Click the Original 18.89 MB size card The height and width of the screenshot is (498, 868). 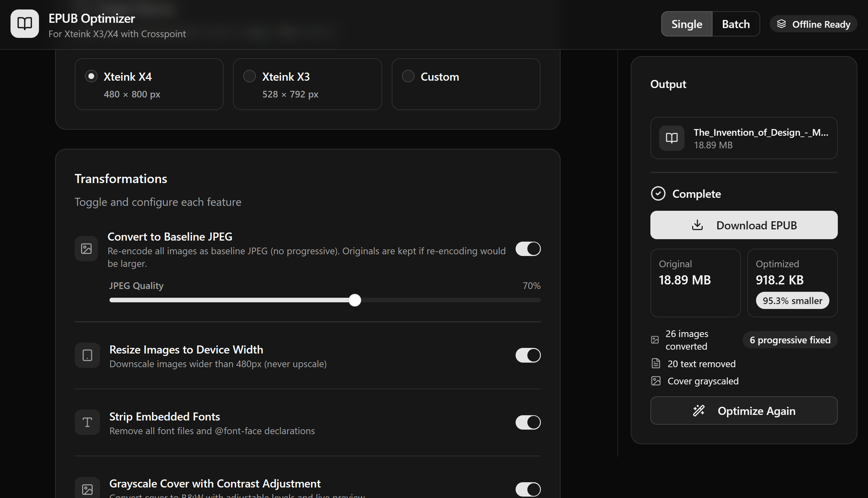click(x=695, y=283)
